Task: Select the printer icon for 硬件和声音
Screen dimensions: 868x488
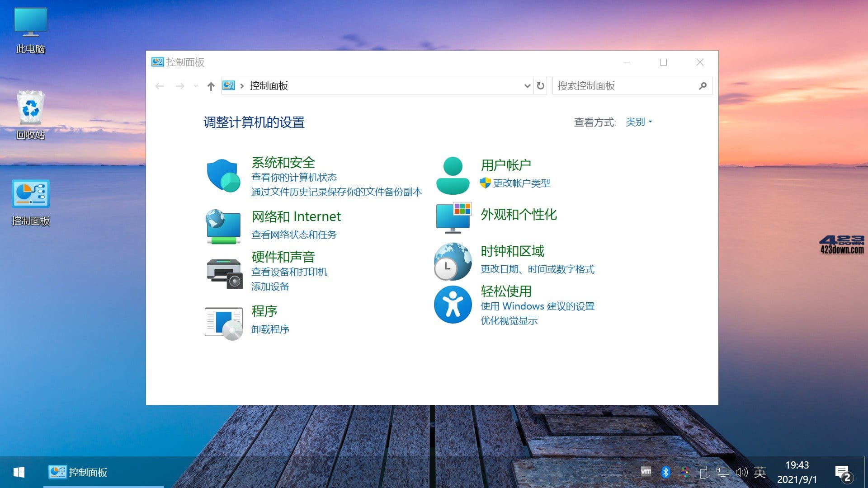Action: click(x=222, y=272)
